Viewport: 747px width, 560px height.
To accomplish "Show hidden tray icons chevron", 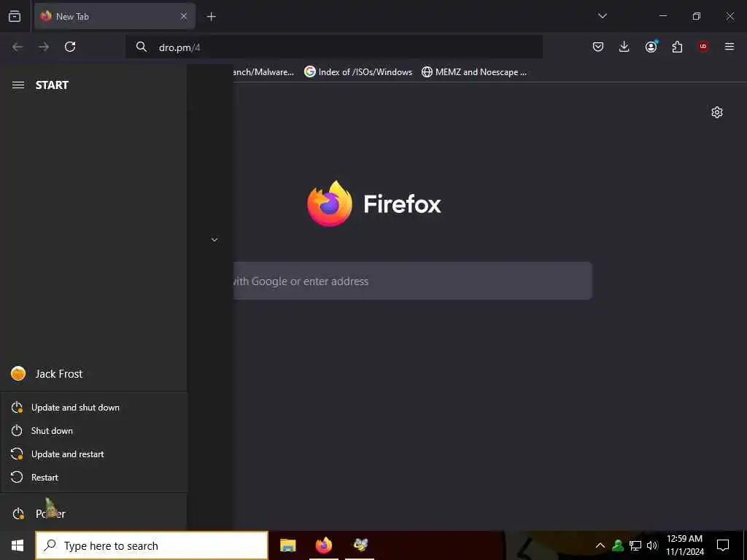I will (x=600, y=545).
